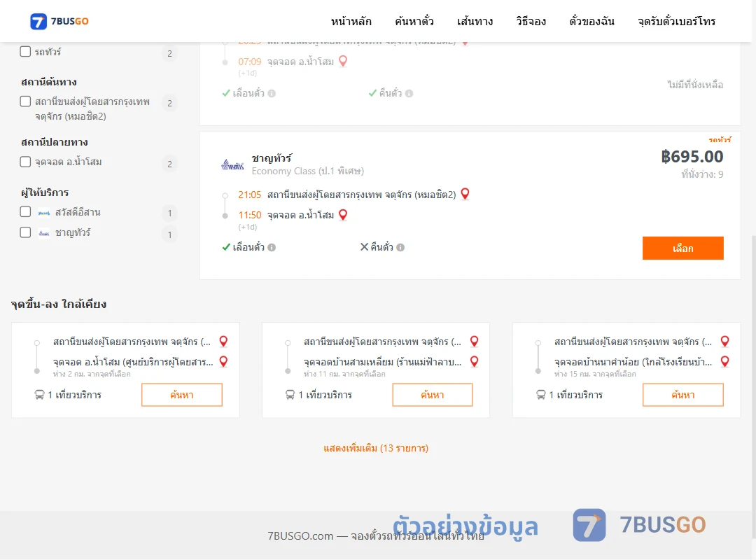The image size is (756, 560).
Task: Open เส้นทาง menu item
Action: 475,21
